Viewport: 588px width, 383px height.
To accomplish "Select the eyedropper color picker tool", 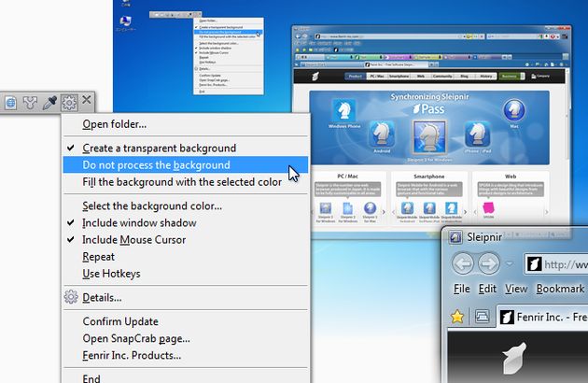I will [x=49, y=103].
